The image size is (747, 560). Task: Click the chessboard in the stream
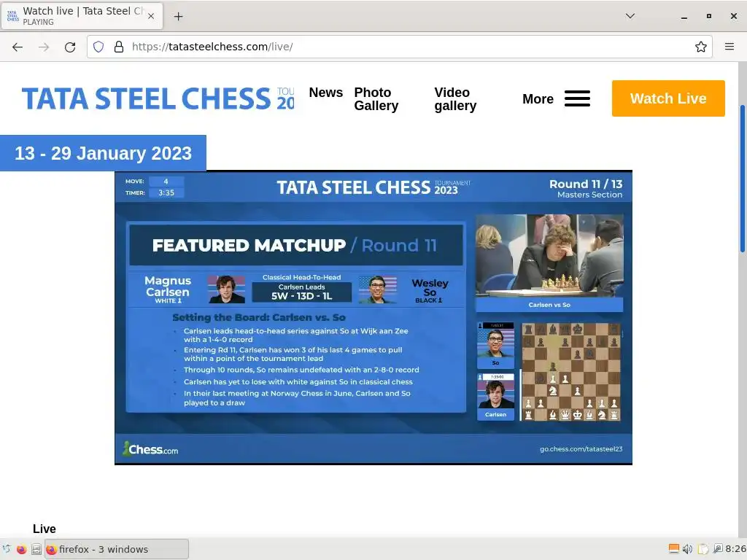[570, 371]
